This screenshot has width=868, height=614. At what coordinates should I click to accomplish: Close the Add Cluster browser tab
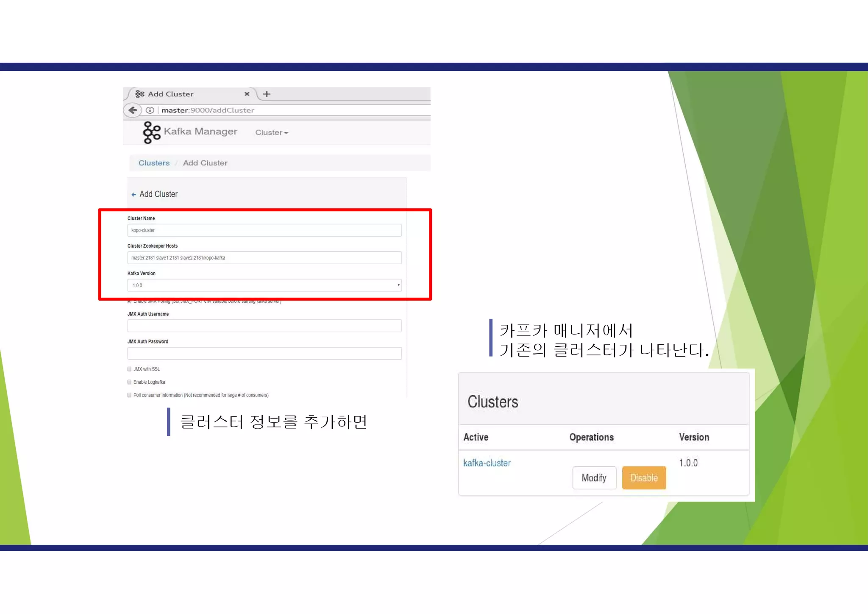pyautogui.click(x=247, y=94)
